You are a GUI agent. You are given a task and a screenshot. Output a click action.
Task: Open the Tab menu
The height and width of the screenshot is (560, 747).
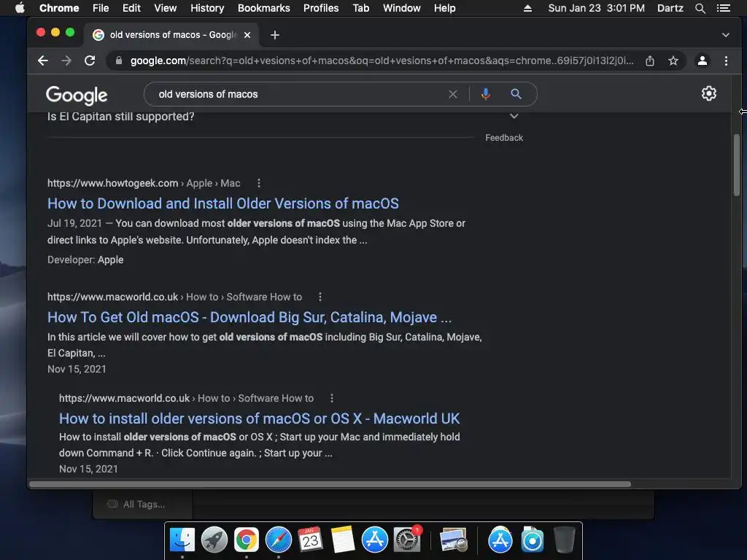[x=361, y=8]
